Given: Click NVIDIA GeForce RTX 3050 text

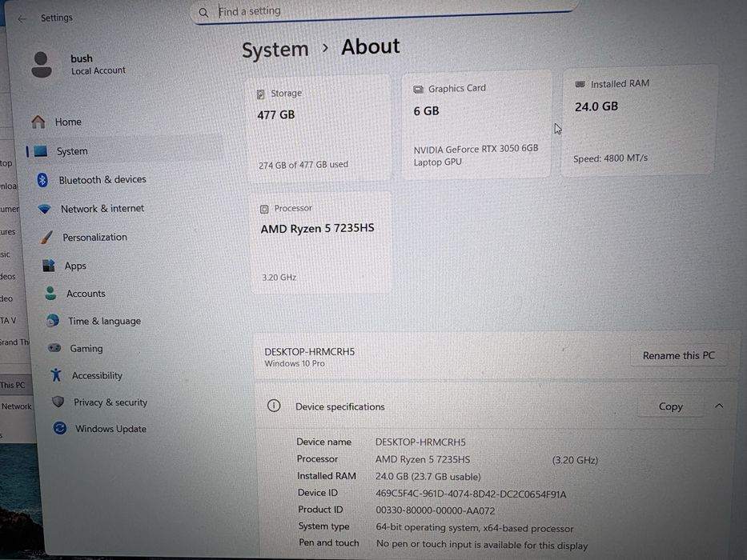Looking at the screenshot, I should (x=476, y=156).
